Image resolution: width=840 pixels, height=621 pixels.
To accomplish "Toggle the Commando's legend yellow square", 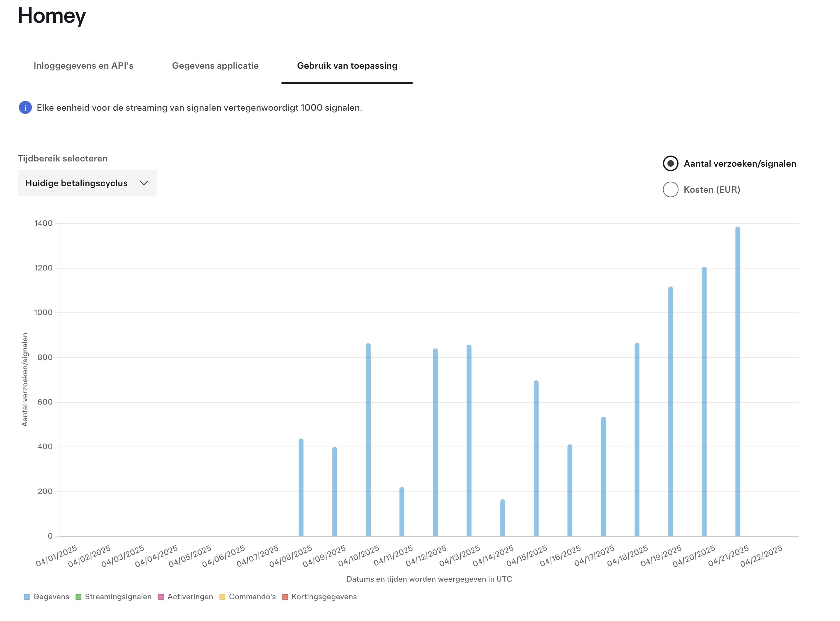I will point(222,597).
